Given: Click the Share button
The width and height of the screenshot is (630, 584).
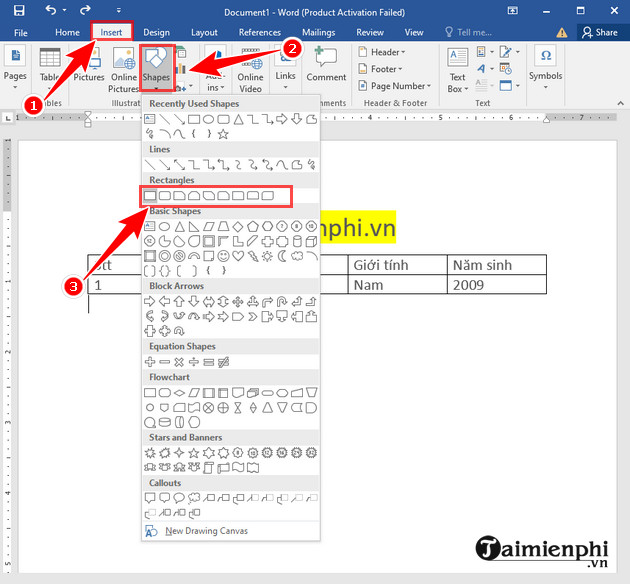Looking at the screenshot, I should pyautogui.click(x=600, y=33).
